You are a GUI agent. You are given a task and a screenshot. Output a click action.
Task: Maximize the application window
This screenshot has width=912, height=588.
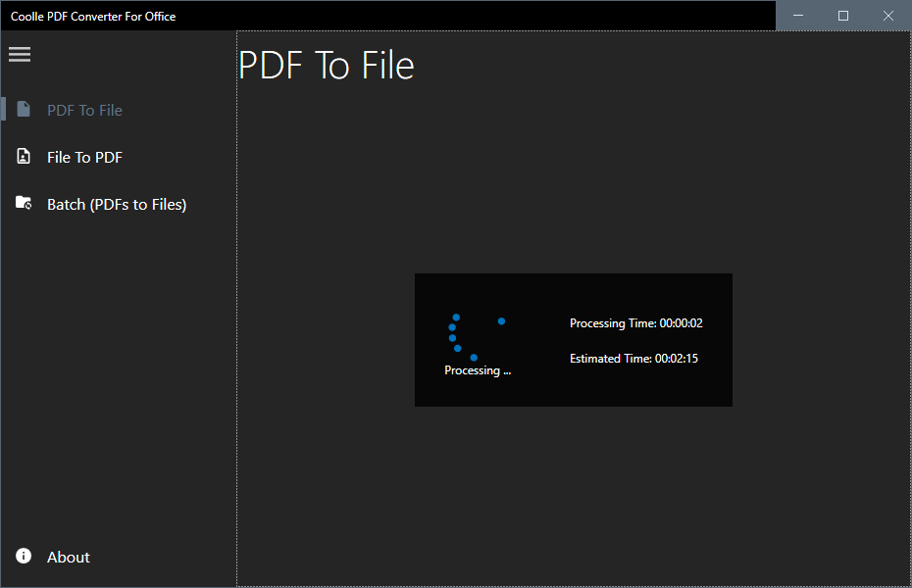coord(843,16)
